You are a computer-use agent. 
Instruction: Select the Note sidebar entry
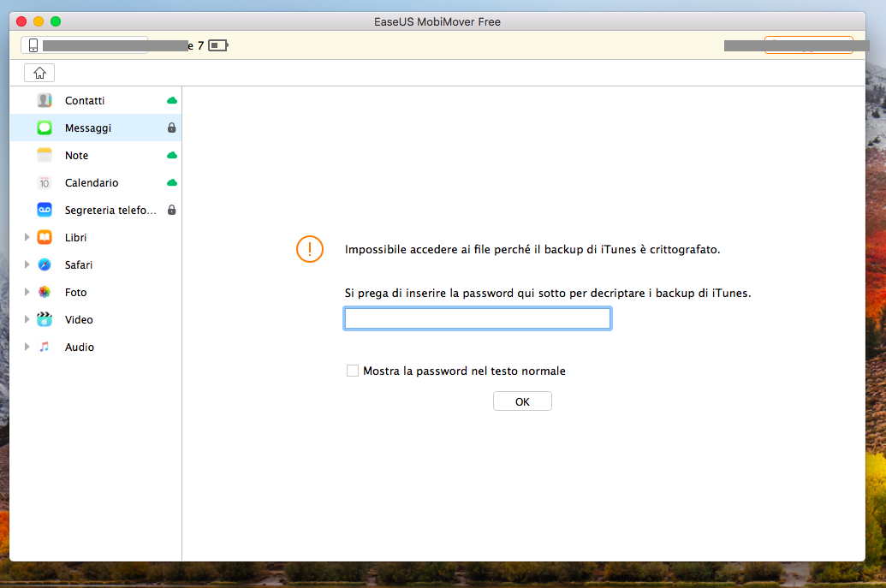coord(77,156)
